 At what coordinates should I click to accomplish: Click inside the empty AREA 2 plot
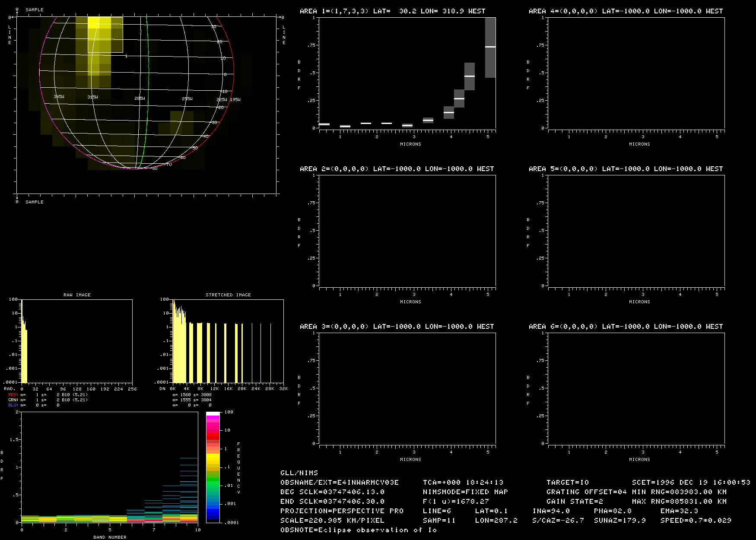tap(407, 230)
